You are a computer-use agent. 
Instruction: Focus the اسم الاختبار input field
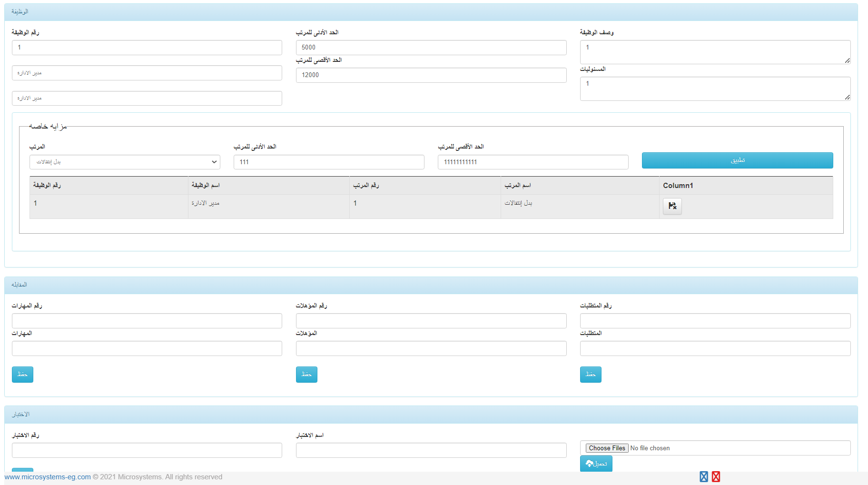coord(431,450)
